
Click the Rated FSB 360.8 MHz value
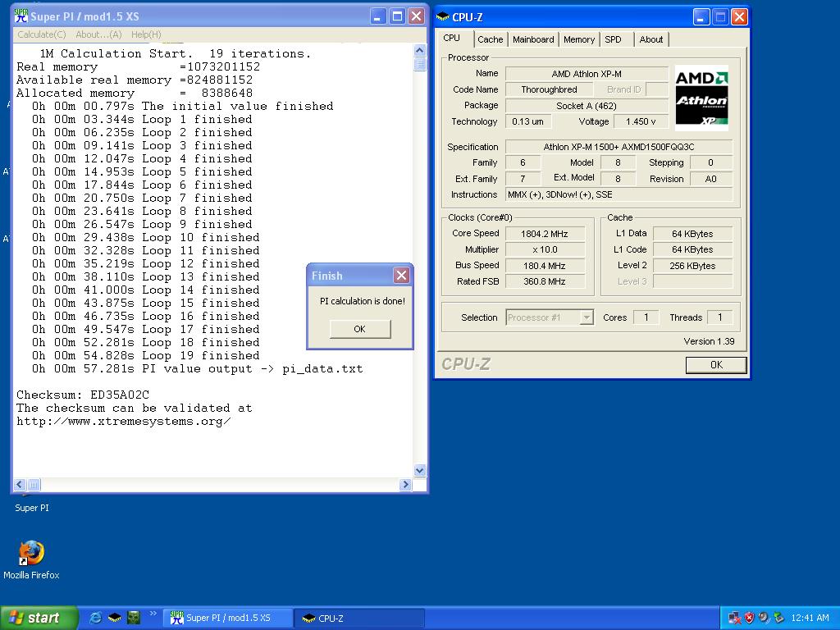(x=545, y=281)
